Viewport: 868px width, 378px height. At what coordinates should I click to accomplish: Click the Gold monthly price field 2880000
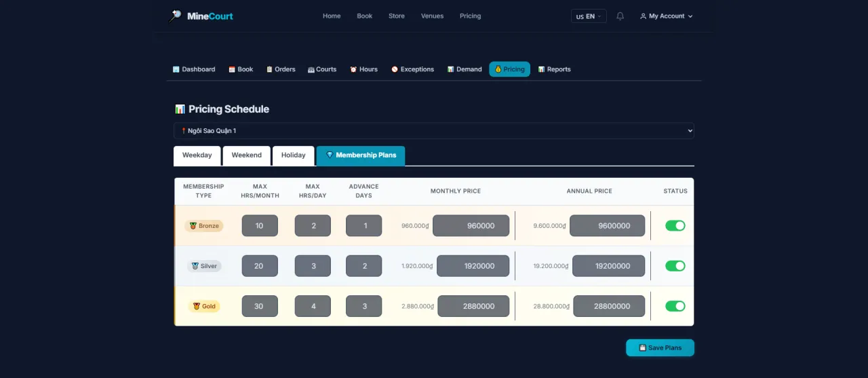pos(473,306)
